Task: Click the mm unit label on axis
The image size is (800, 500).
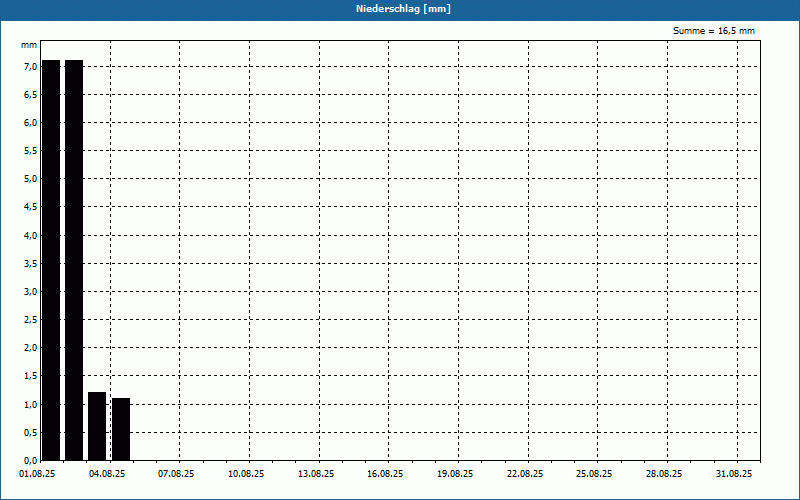Action: (x=29, y=45)
